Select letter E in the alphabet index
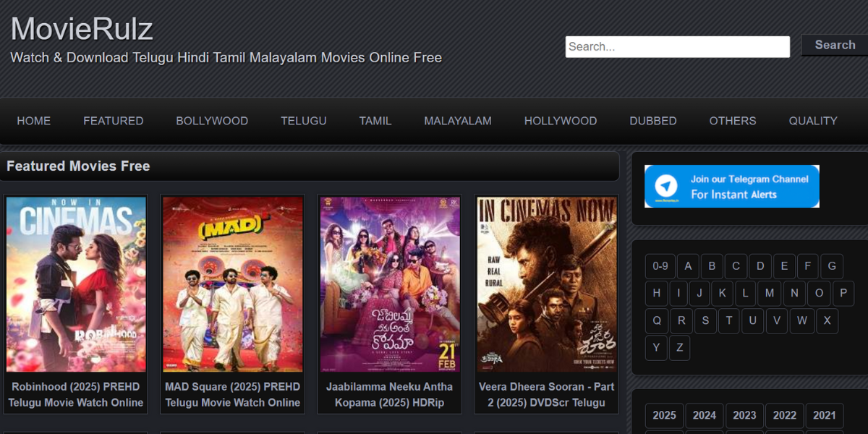This screenshot has width=868, height=434. click(784, 266)
